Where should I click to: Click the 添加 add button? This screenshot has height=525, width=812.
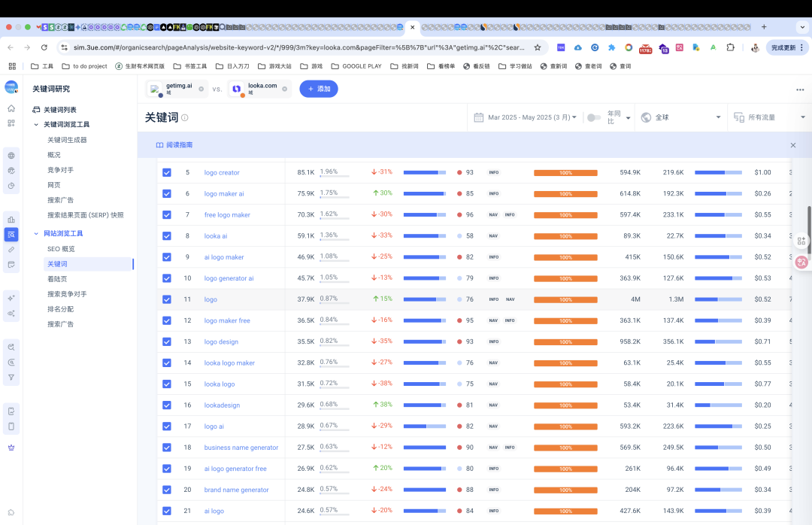(319, 90)
